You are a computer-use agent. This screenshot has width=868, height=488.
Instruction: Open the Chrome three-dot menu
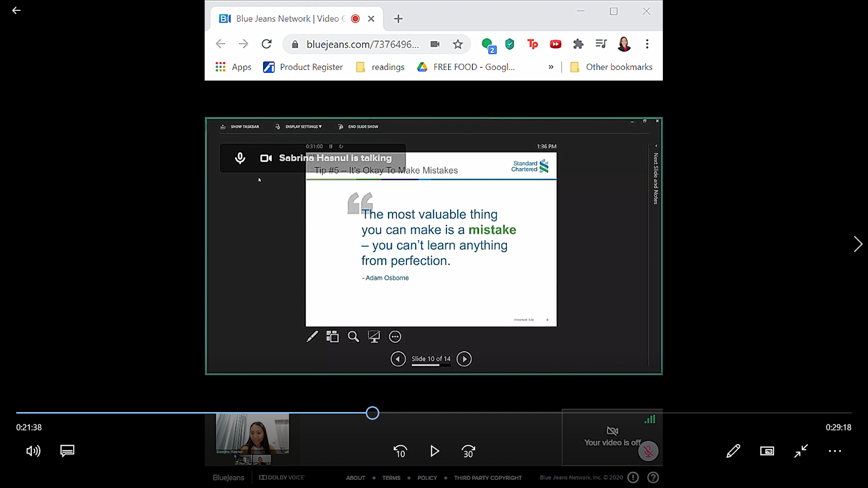point(647,44)
